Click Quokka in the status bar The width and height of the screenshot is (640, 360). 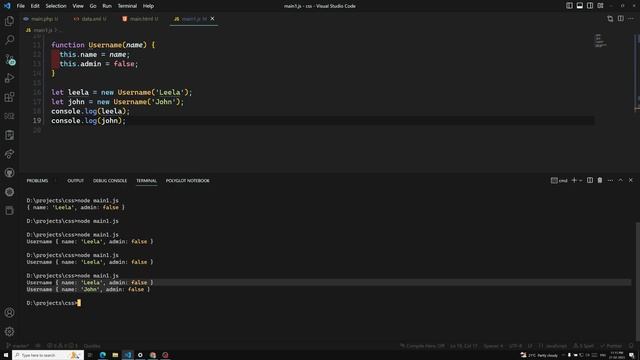(92, 346)
